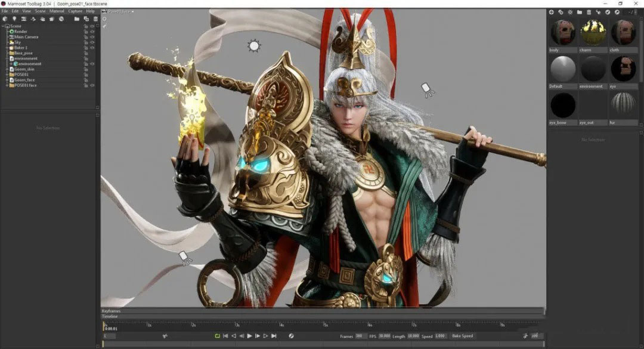Viewport: 644px width, 349px height.
Task: Jump to the last frame
Action: (274, 336)
